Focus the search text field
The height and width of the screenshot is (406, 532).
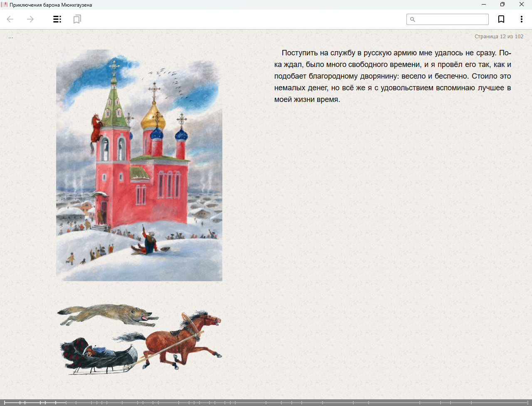tap(451, 20)
